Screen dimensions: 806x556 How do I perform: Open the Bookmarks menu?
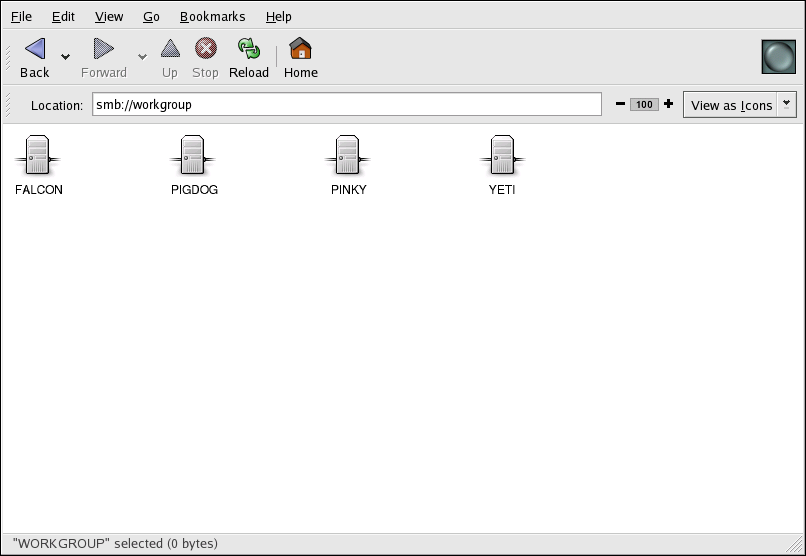212,16
